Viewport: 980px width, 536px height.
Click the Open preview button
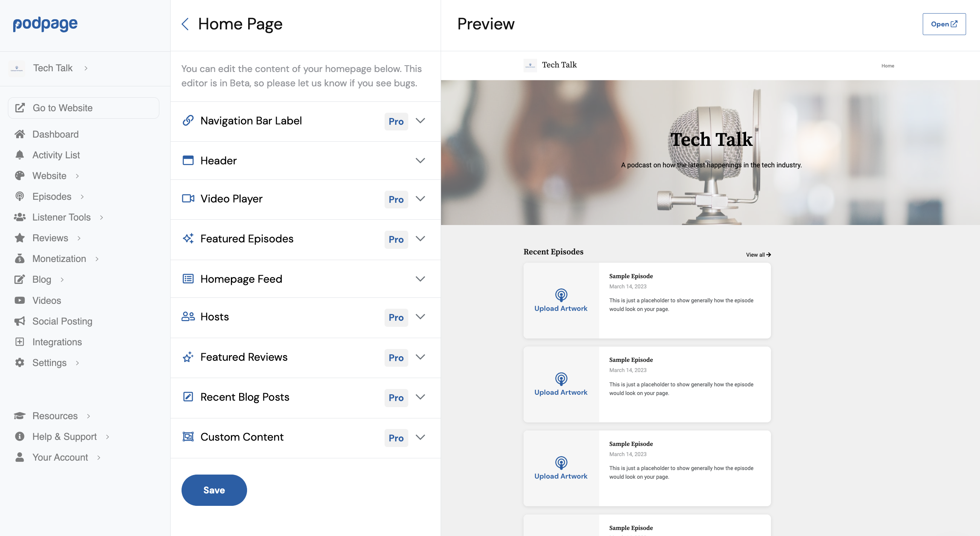click(944, 24)
